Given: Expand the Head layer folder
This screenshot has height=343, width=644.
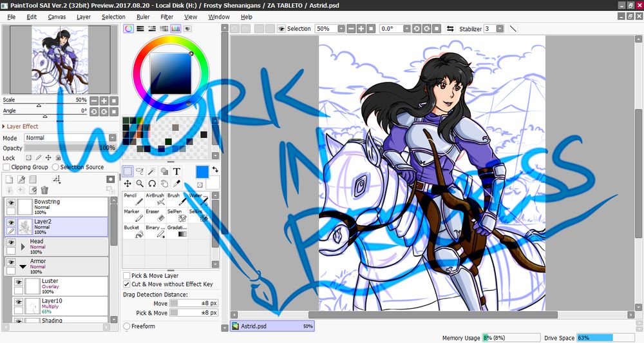Looking at the screenshot, I should pyautogui.click(x=23, y=247).
